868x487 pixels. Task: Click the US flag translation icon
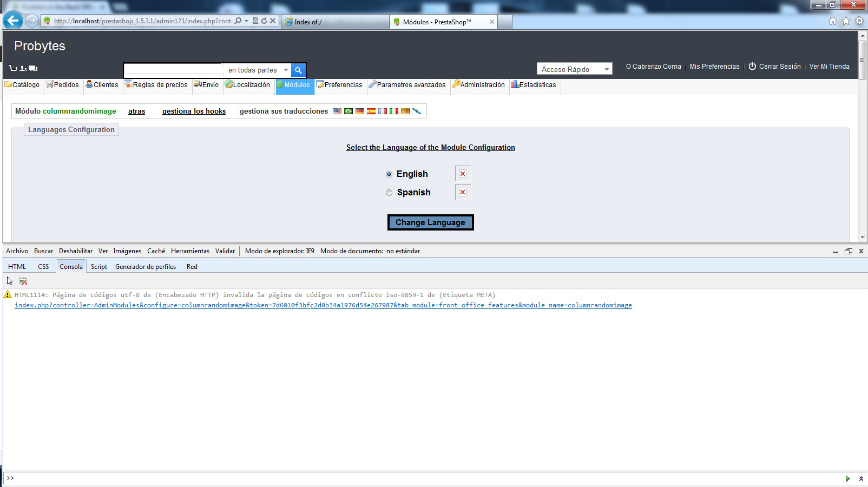[x=337, y=111]
